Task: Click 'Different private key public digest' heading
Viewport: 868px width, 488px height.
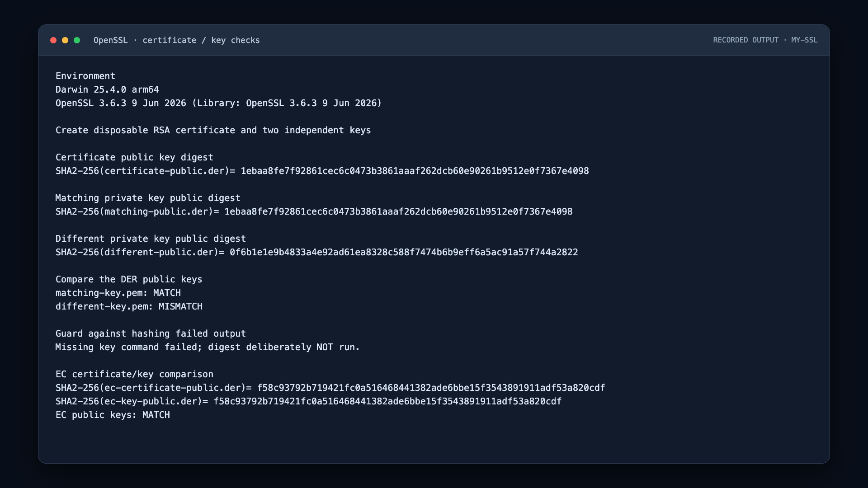Action: coord(151,239)
